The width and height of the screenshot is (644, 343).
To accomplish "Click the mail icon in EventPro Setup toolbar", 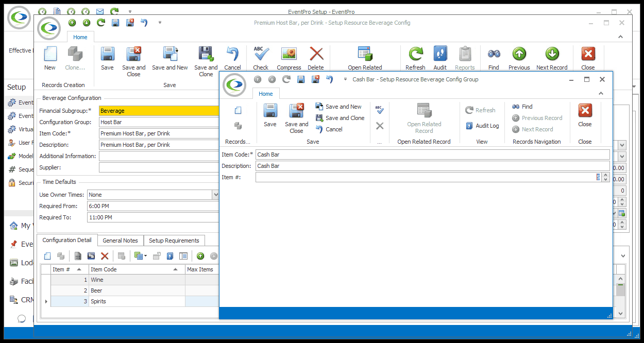I will point(100,11).
